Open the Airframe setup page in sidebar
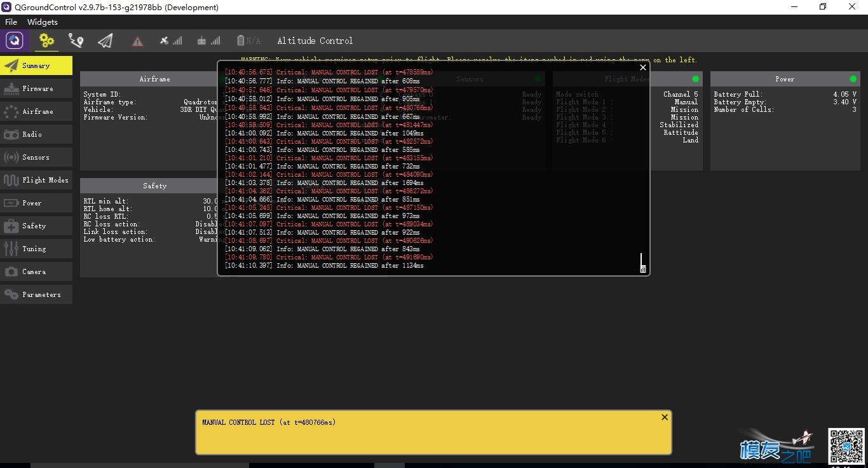Screen dimensions: 868x468 point(36,111)
